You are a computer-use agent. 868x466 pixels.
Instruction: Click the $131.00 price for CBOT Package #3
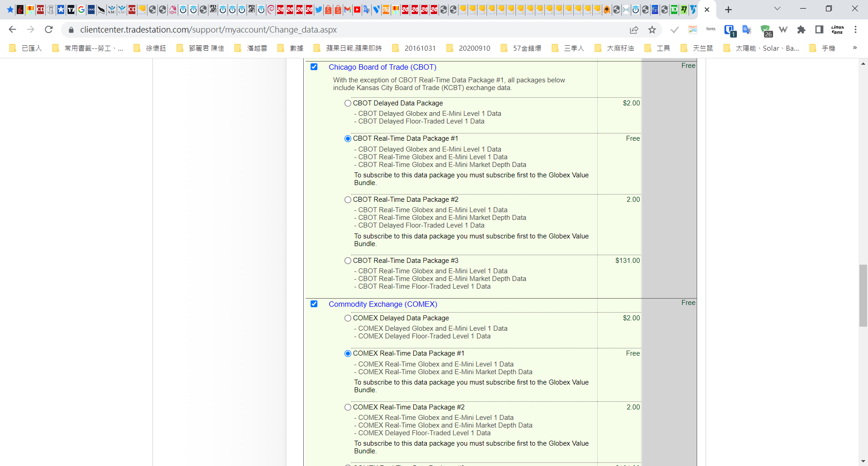tap(627, 261)
